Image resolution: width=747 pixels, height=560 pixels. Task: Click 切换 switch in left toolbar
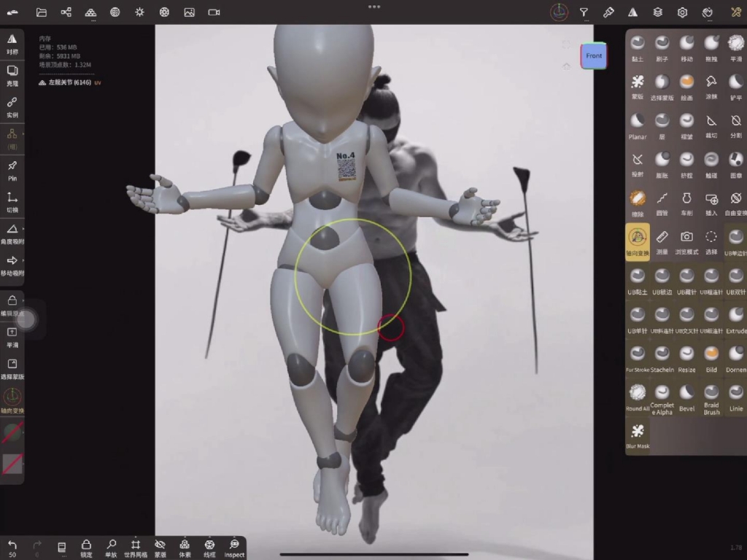tap(12, 203)
